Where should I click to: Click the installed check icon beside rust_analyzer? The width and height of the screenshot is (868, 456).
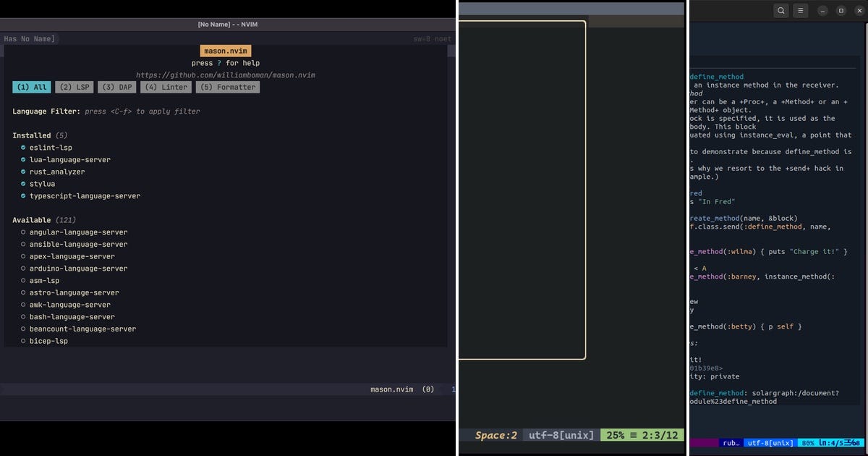point(23,172)
